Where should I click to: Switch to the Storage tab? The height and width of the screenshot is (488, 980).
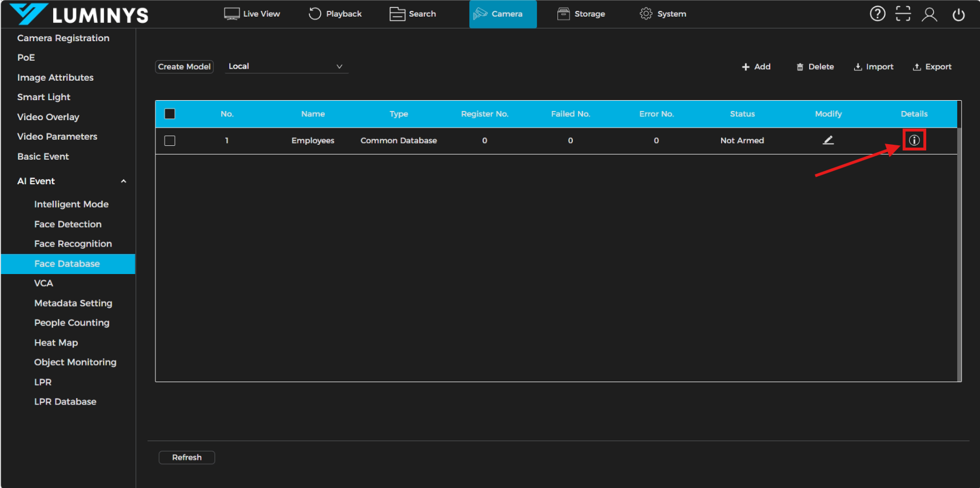[x=581, y=14]
